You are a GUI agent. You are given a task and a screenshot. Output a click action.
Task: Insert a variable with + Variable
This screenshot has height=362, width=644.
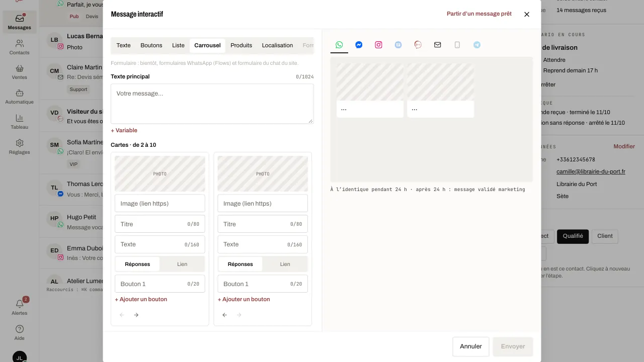[124, 130]
